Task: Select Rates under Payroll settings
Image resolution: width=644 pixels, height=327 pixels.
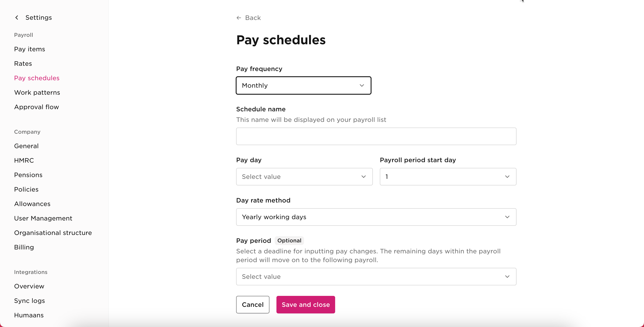Action: (23, 63)
